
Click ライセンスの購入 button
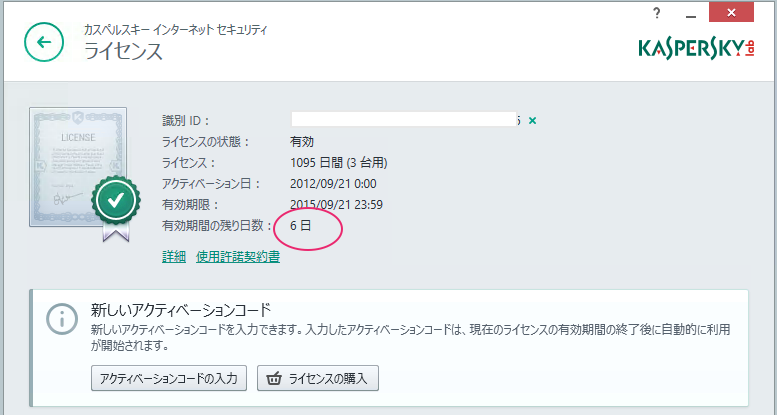coord(318,378)
